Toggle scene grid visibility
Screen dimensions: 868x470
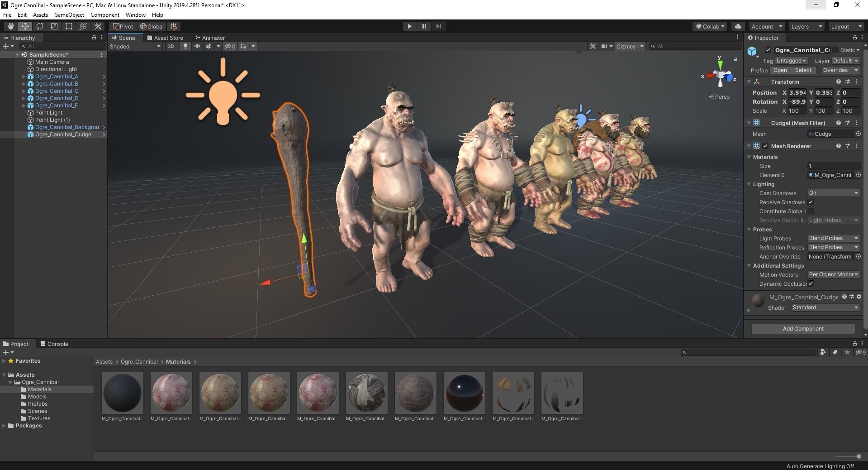click(243, 46)
